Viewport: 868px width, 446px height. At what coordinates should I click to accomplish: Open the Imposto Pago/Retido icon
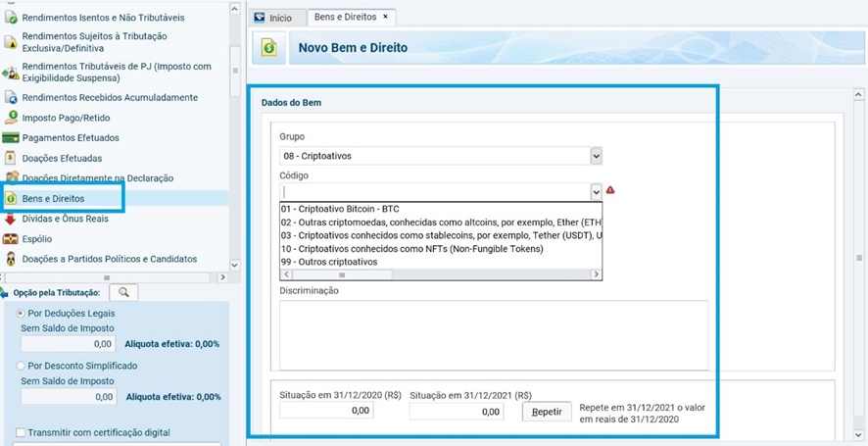tap(11, 118)
